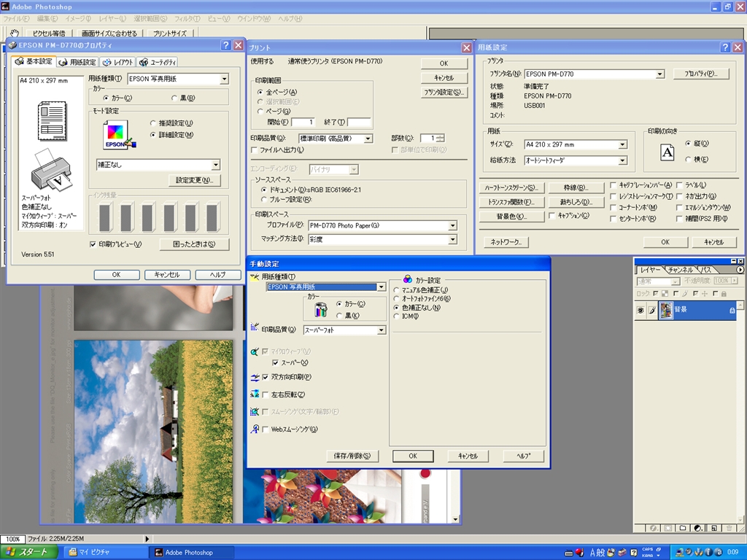Switch to the レイアウト tab
This screenshot has width=747, height=560.
pyautogui.click(x=118, y=63)
